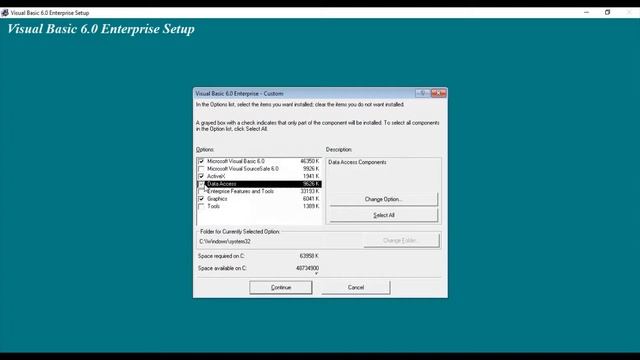This screenshot has height=360, width=640.
Task: Click the 33193 K size value
Action: tap(310, 191)
